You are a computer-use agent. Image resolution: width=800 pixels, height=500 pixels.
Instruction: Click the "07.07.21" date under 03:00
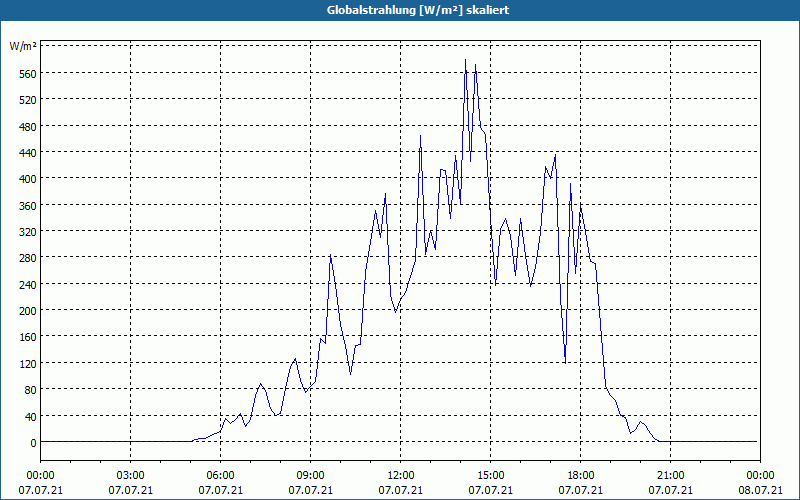coord(130,490)
